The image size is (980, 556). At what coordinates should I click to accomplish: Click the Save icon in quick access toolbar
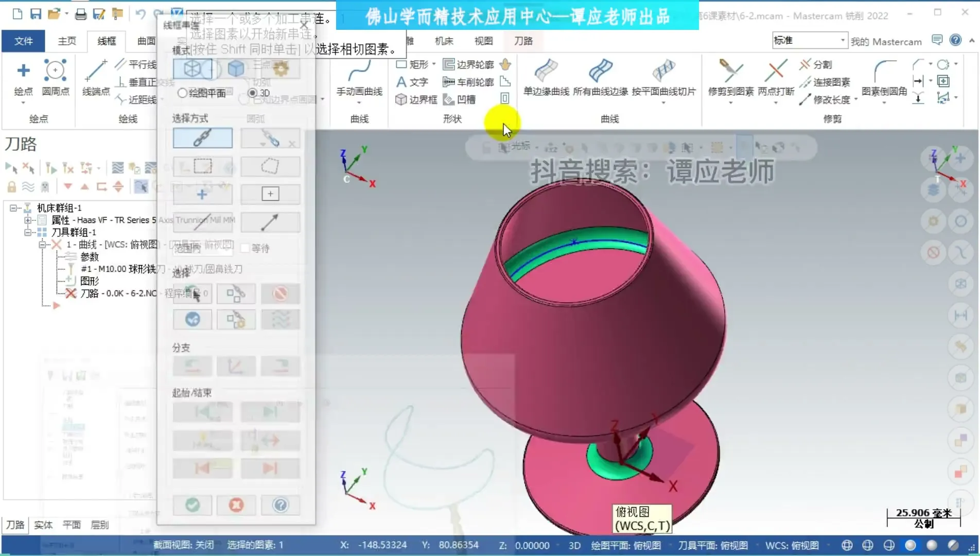[x=36, y=14]
